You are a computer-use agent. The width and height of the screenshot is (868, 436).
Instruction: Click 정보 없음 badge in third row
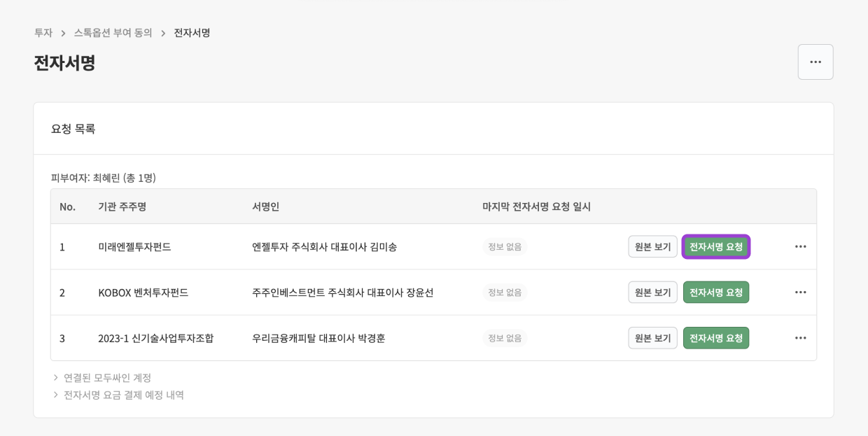(x=504, y=338)
